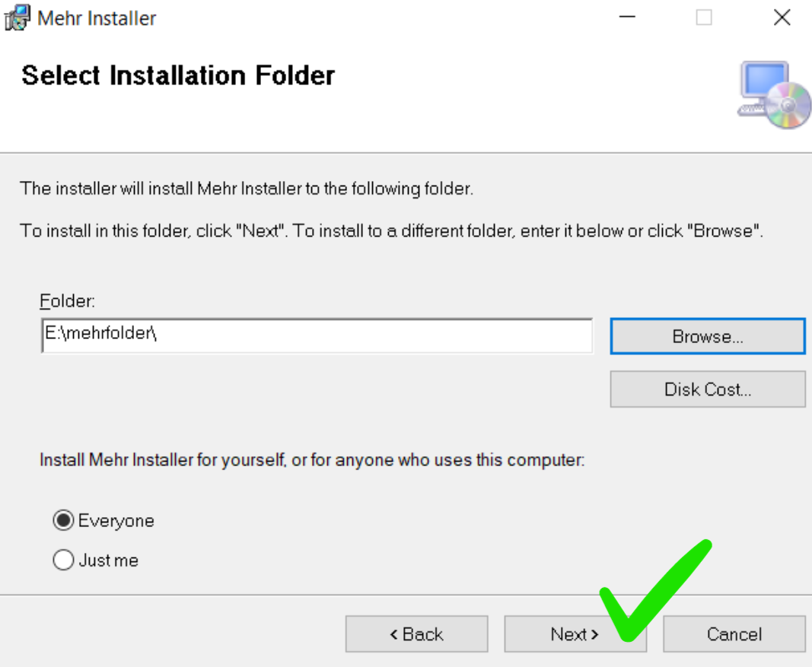The width and height of the screenshot is (812, 667).
Task: Click the "Install Mehr Installer for yourself" text
Action: click(312, 459)
